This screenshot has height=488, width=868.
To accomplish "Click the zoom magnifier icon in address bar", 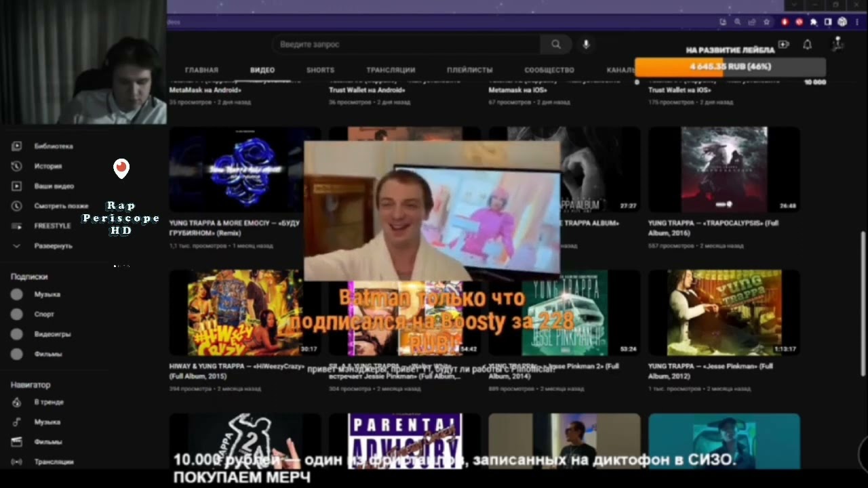I will [x=737, y=22].
